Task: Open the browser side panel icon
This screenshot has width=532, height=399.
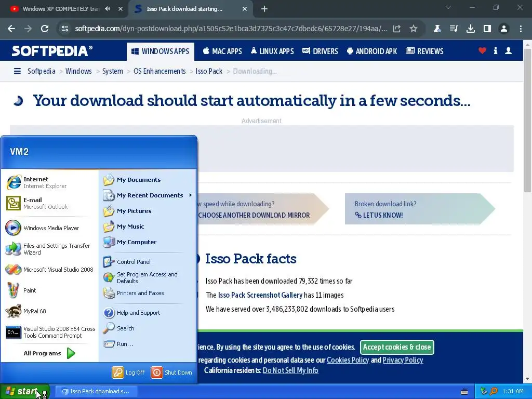Action: 487,29
